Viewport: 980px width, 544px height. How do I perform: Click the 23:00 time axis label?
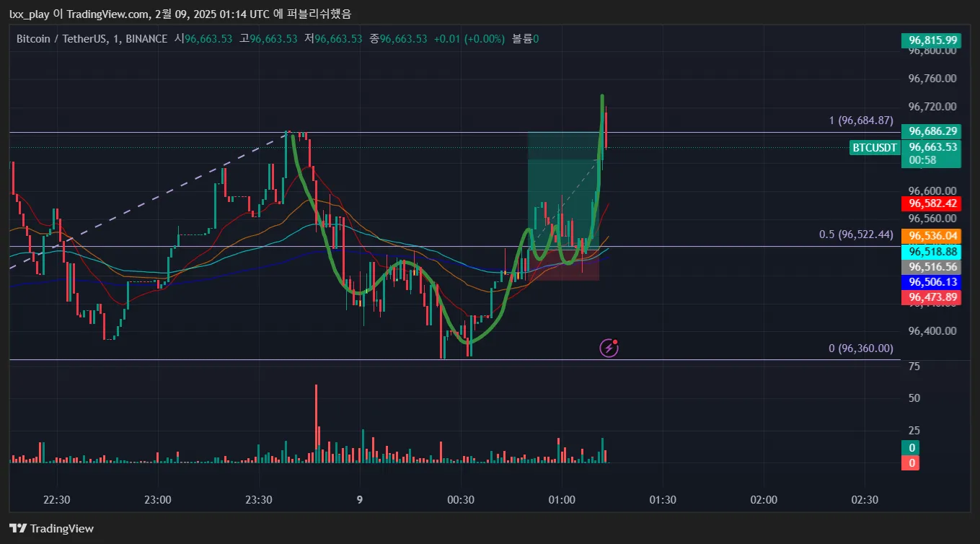tap(157, 499)
